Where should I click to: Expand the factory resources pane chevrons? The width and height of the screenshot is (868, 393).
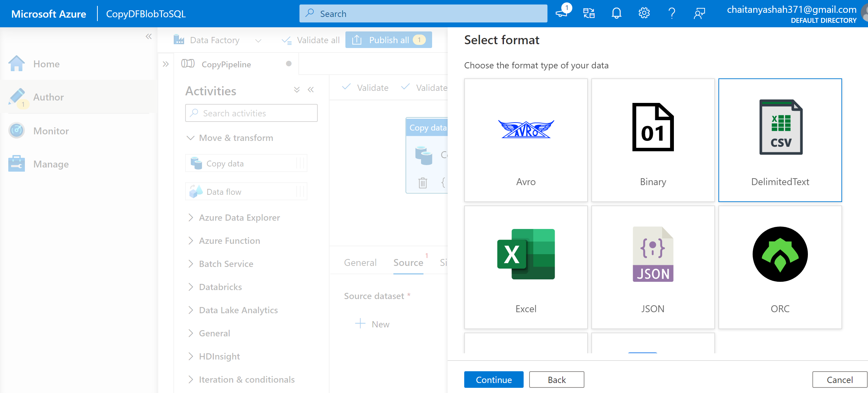coord(166,64)
